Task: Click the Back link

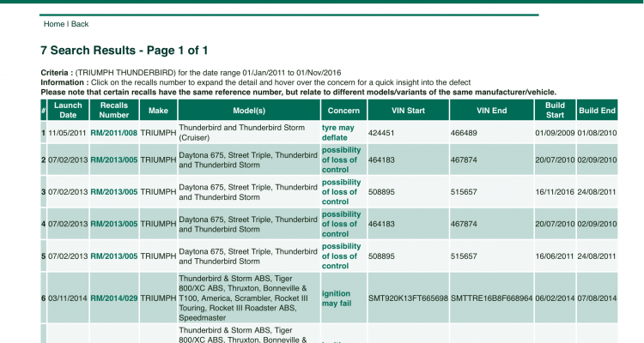Action: [x=80, y=24]
